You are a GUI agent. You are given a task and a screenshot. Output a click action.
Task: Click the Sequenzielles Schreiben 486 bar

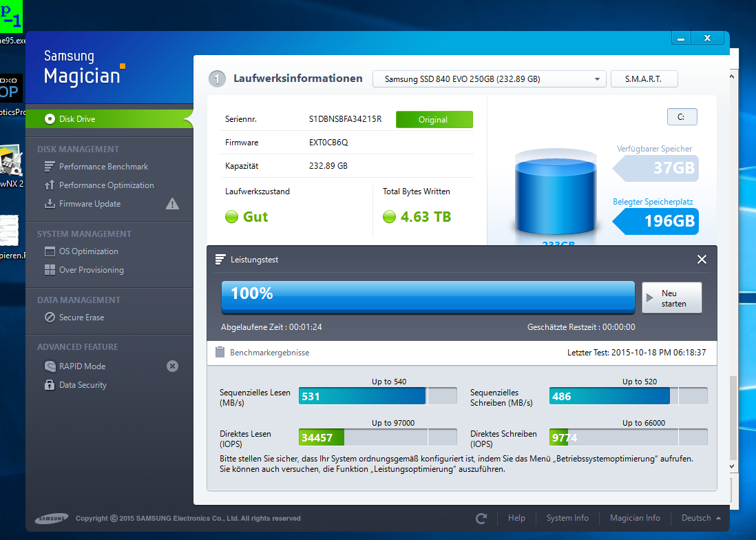click(x=628, y=396)
